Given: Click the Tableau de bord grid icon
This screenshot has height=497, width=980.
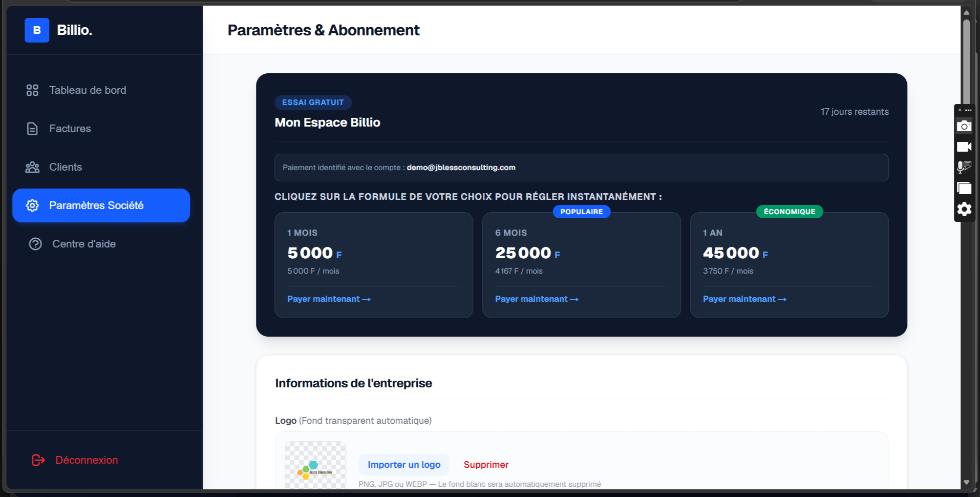Looking at the screenshot, I should point(32,90).
